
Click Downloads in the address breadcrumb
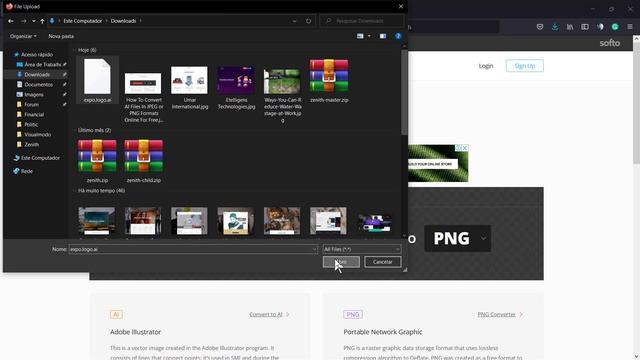[123, 21]
